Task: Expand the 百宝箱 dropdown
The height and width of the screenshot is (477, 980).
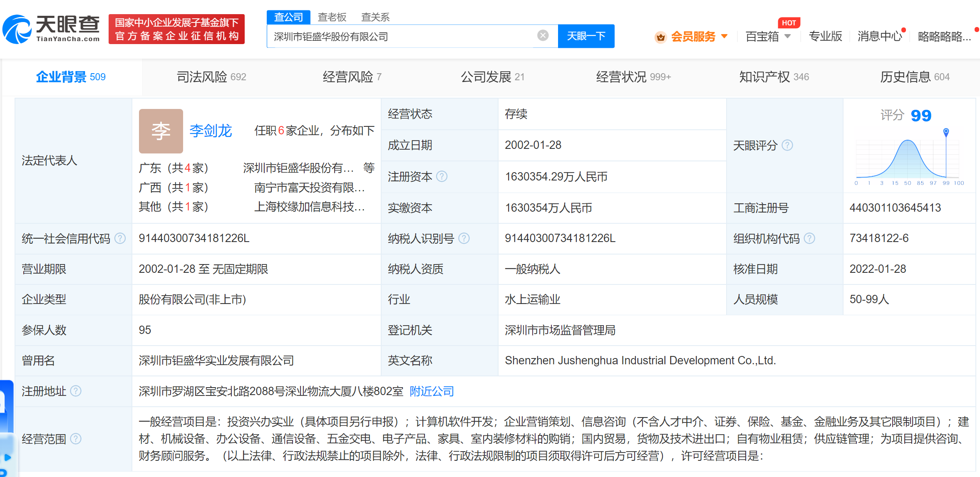Action: coord(787,37)
